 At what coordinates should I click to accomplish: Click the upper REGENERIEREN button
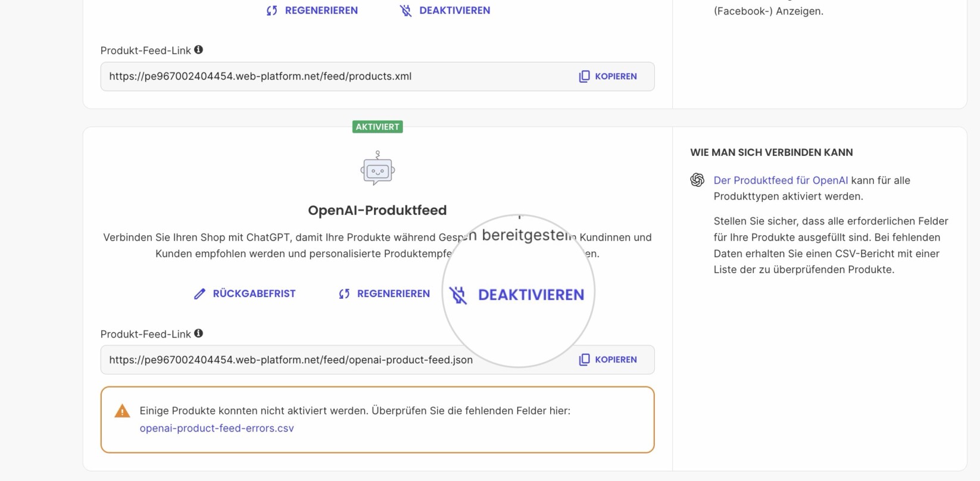click(312, 10)
